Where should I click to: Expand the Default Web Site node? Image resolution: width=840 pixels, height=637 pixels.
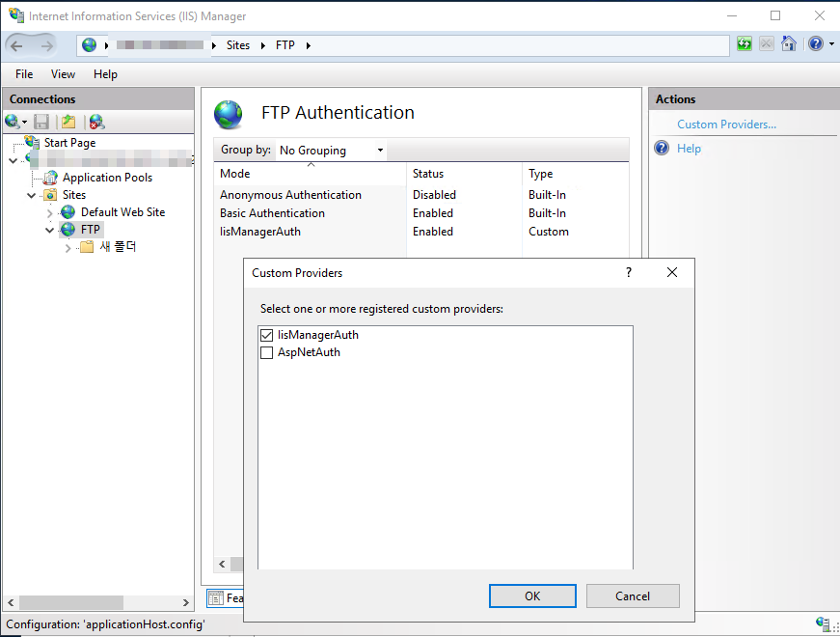click(x=50, y=213)
